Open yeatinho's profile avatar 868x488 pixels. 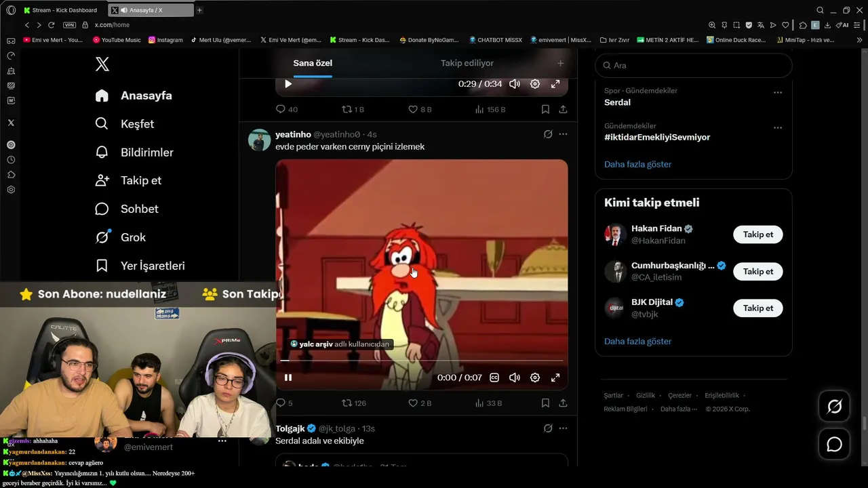point(260,140)
